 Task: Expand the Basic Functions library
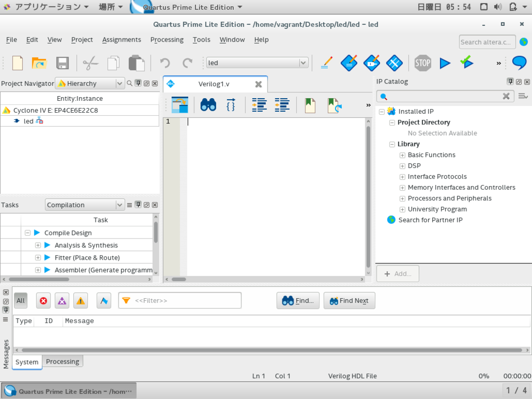pos(403,155)
